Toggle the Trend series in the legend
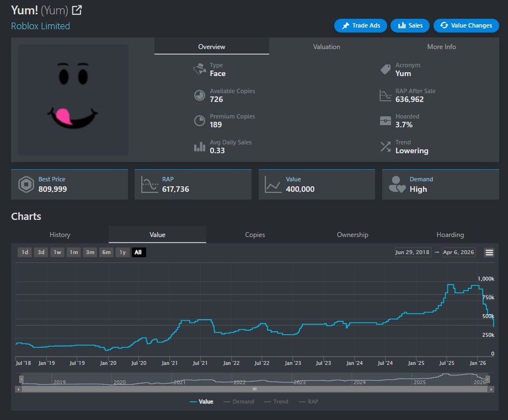This screenshot has height=420, width=508. [276, 401]
